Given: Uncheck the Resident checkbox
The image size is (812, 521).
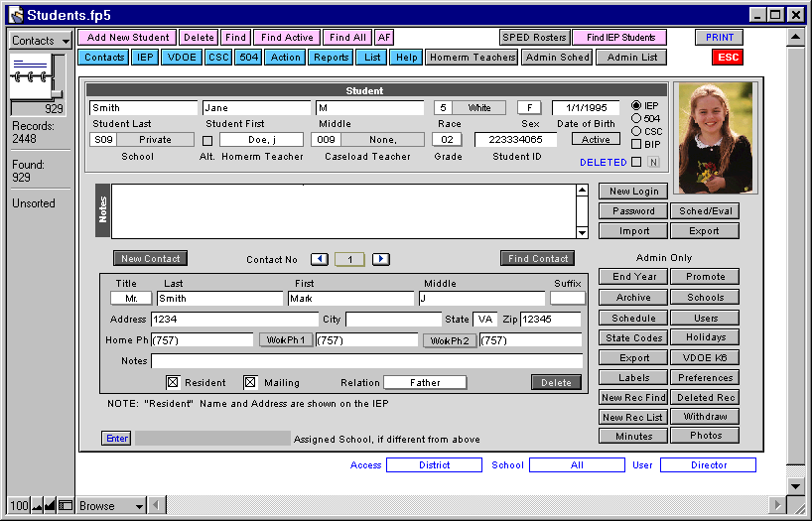Looking at the screenshot, I should [172, 382].
